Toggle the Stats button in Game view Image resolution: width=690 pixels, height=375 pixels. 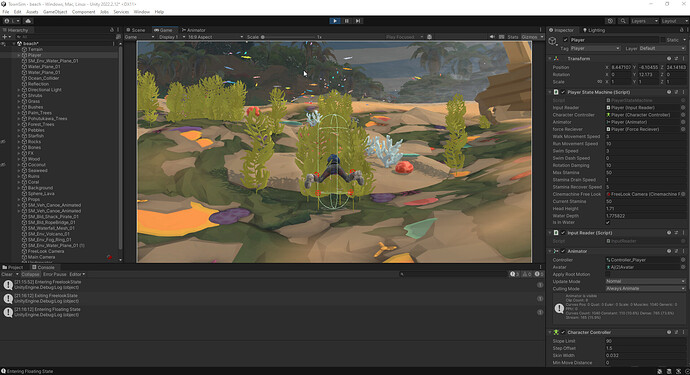click(x=513, y=37)
